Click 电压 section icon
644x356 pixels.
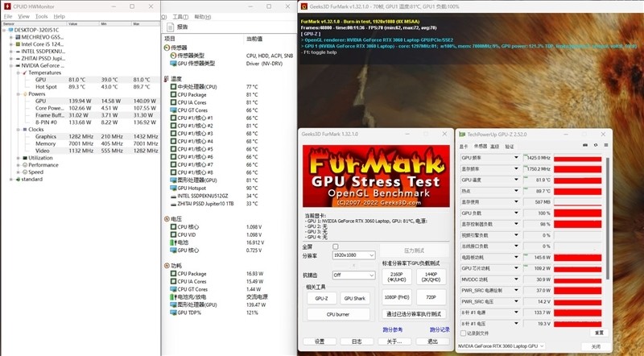(167, 219)
